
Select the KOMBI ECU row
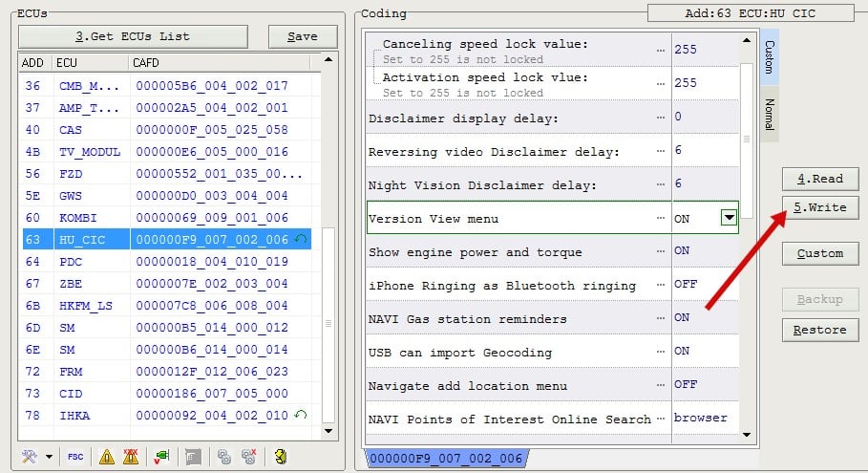166,218
